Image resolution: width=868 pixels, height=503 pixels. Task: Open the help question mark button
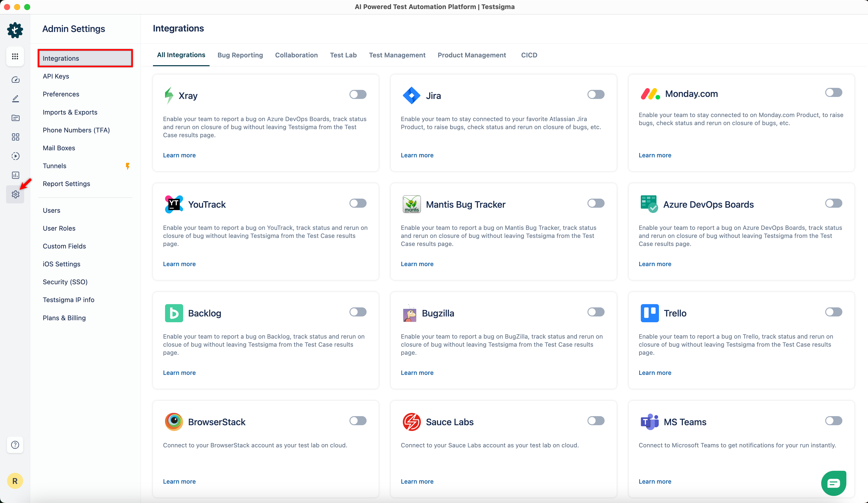point(15,445)
